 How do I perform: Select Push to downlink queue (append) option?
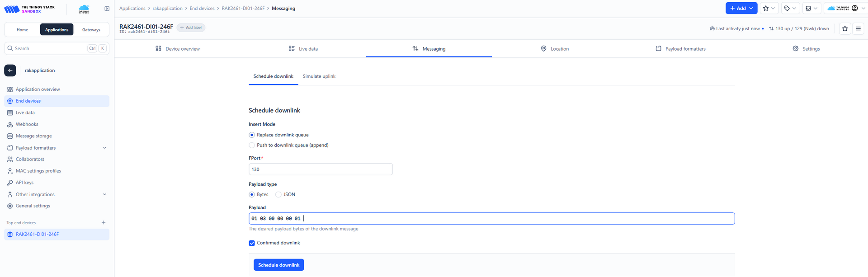pos(252,145)
